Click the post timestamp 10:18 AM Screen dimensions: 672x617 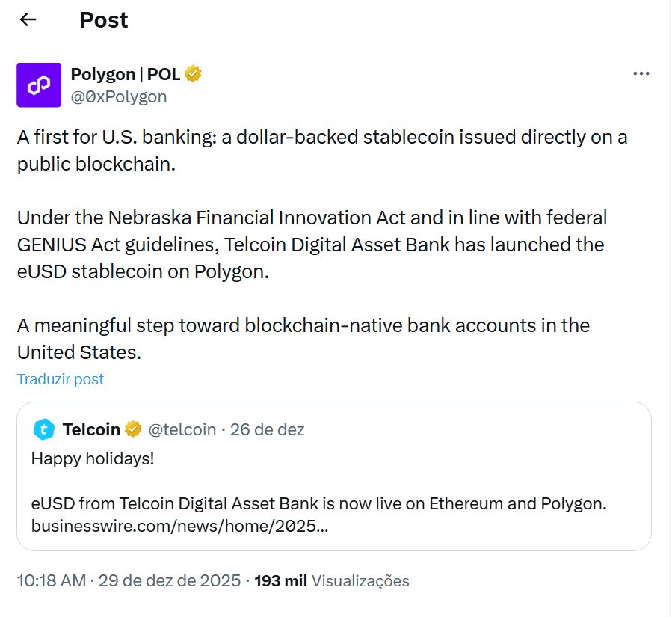(52, 580)
